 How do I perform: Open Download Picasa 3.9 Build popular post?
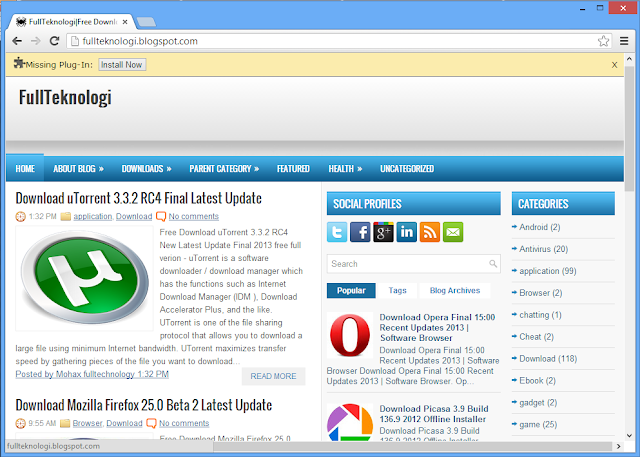point(433,414)
